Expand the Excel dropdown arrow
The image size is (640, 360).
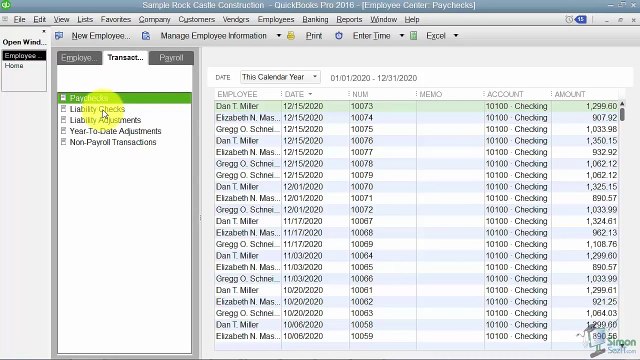[456, 36]
